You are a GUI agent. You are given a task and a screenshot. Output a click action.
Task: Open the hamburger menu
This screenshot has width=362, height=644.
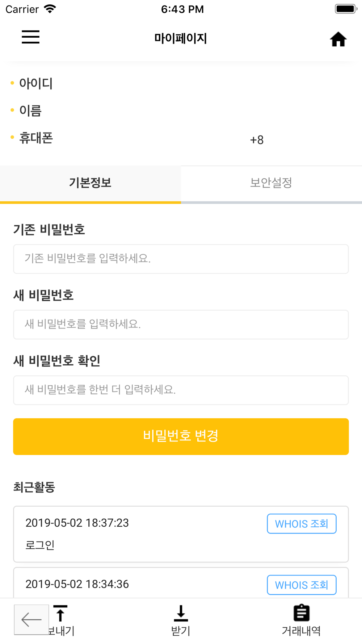coord(30,37)
